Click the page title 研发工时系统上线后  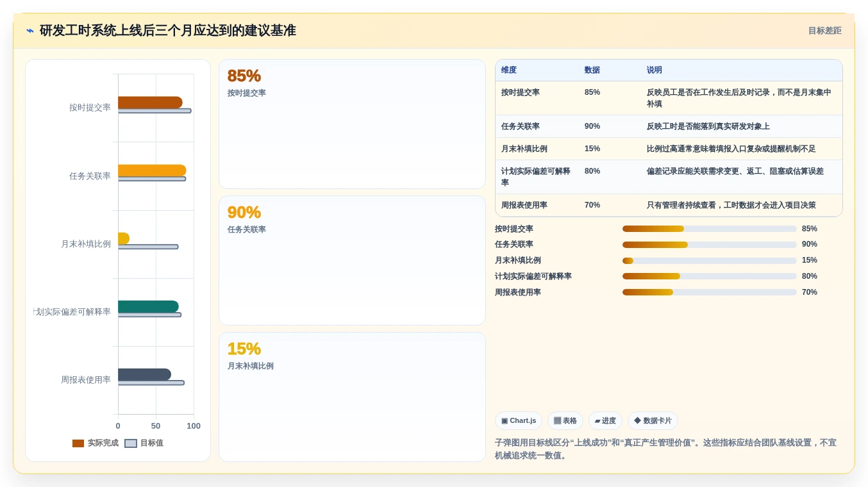pos(168,31)
